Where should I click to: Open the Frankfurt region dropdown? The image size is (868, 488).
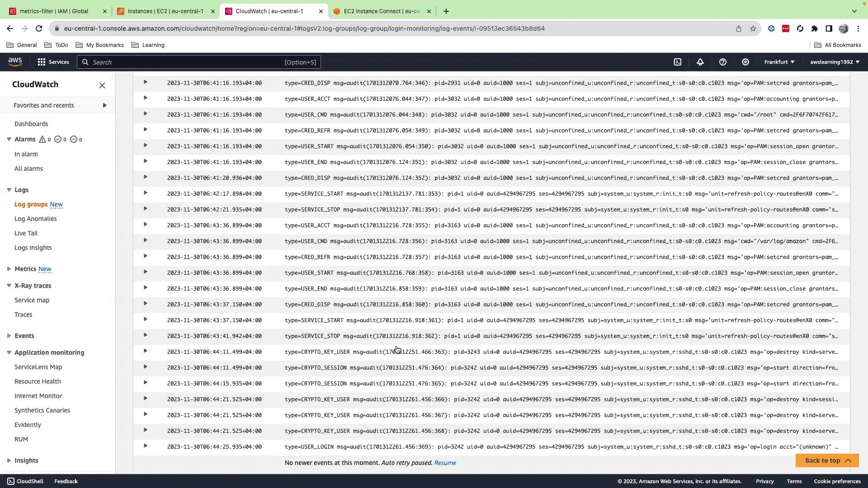tap(779, 62)
